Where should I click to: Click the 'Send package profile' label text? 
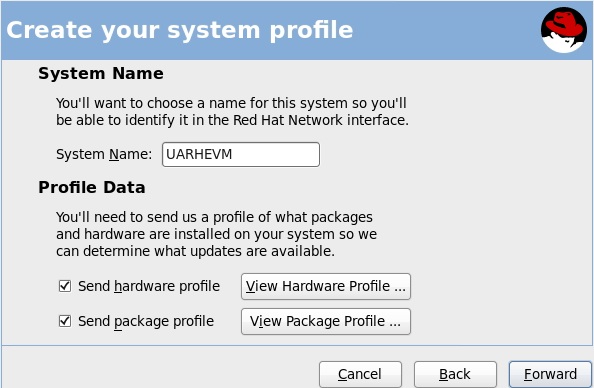(146, 321)
